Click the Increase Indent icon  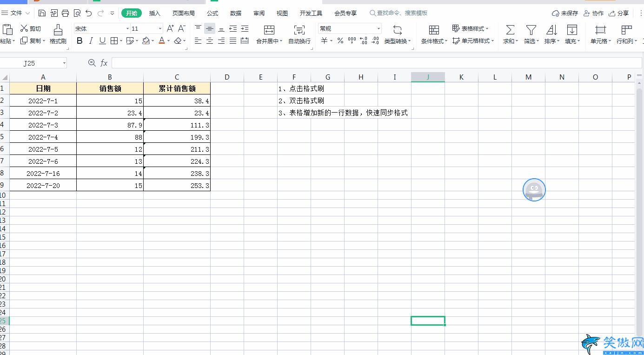[x=245, y=29]
